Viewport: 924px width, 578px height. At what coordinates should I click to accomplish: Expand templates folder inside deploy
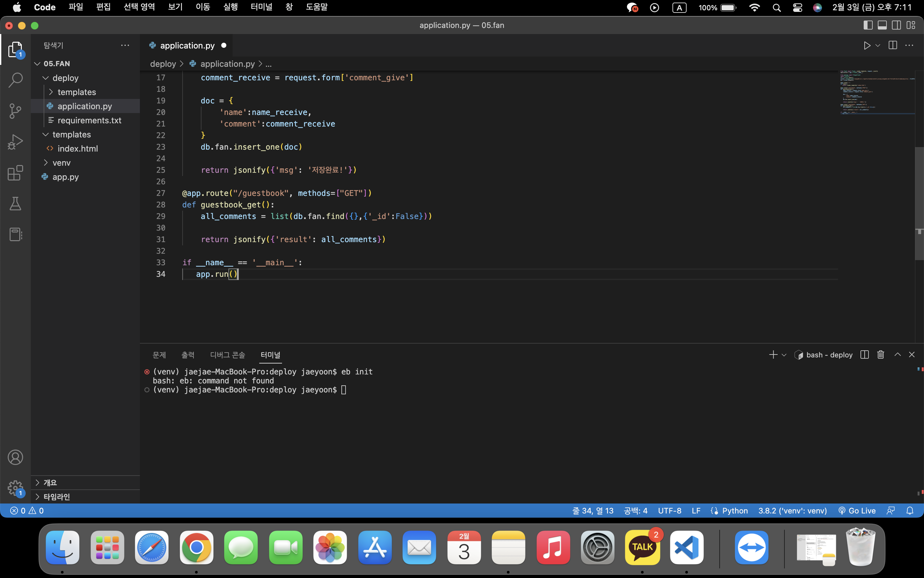tap(51, 92)
